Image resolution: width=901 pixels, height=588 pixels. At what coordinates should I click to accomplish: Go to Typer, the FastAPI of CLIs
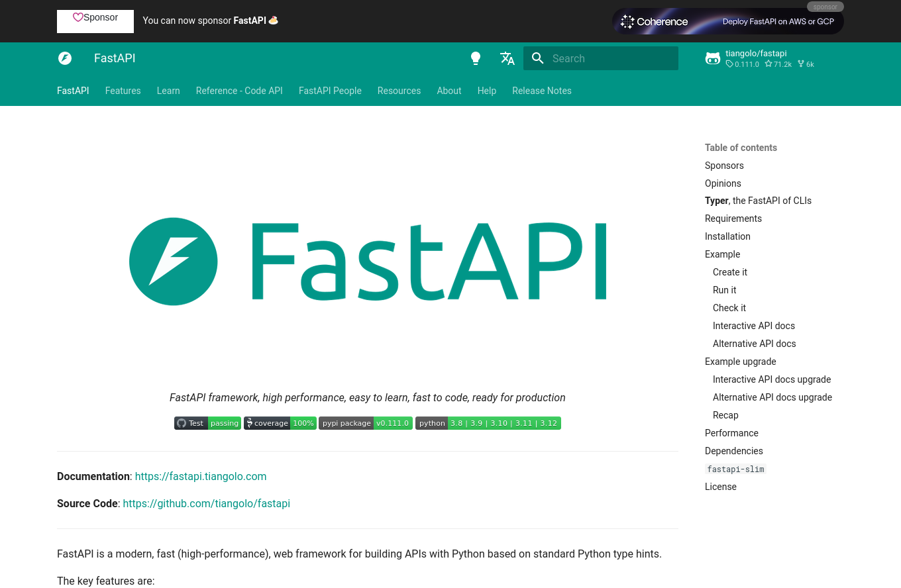click(758, 201)
